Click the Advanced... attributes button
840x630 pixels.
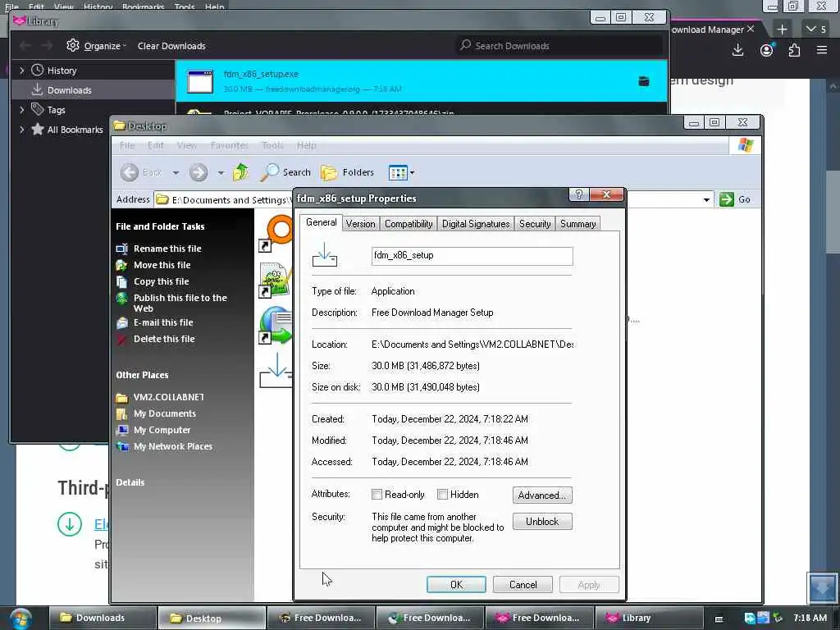(542, 495)
